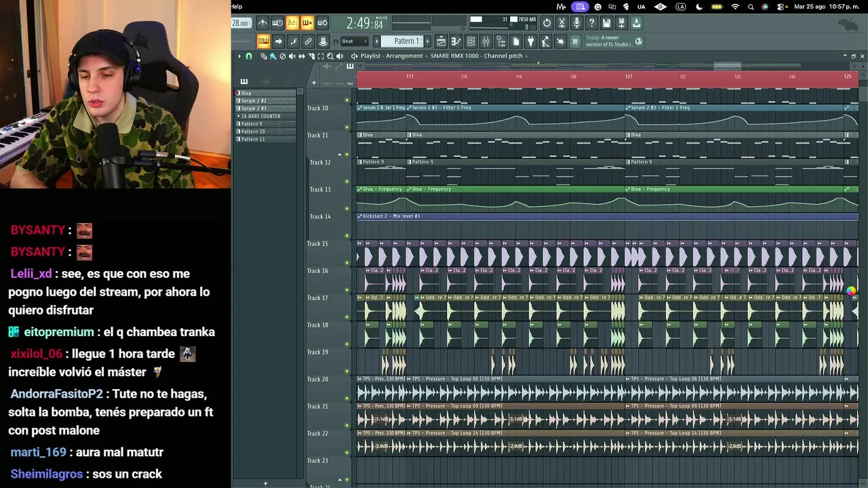Screen dimensions: 868x488
Task: Toggle mute switch on Track 21
Action: coord(347,426)
